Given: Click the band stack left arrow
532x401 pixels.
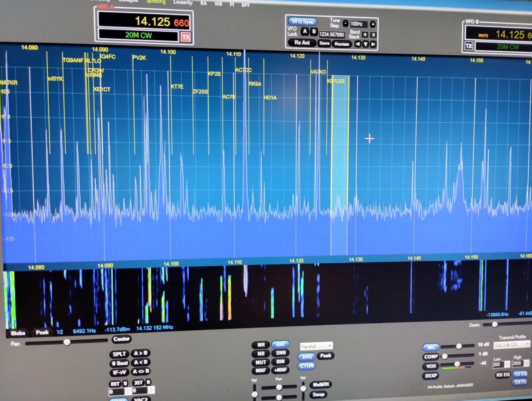Looking at the screenshot, I should point(357,44).
